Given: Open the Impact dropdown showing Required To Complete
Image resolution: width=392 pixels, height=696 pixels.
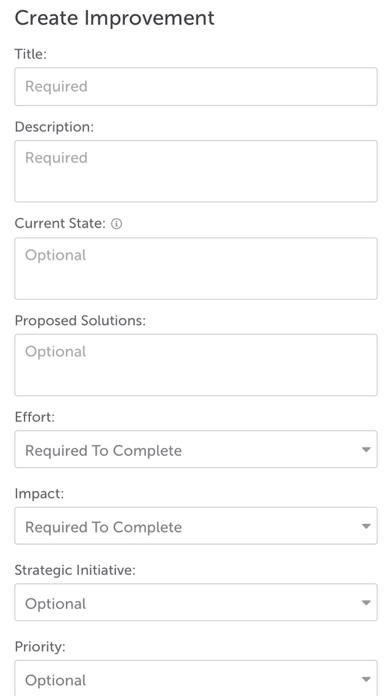Looking at the screenshot, I should click(196, 526).
